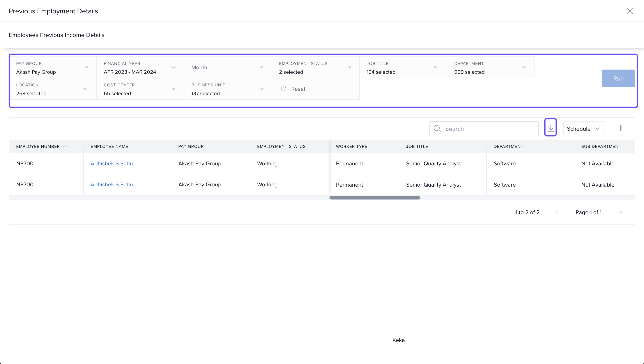Image resolution: width=644 pixels, height=364 pixels.
Task: Click the Department column header
Action: tap(508, 147)
